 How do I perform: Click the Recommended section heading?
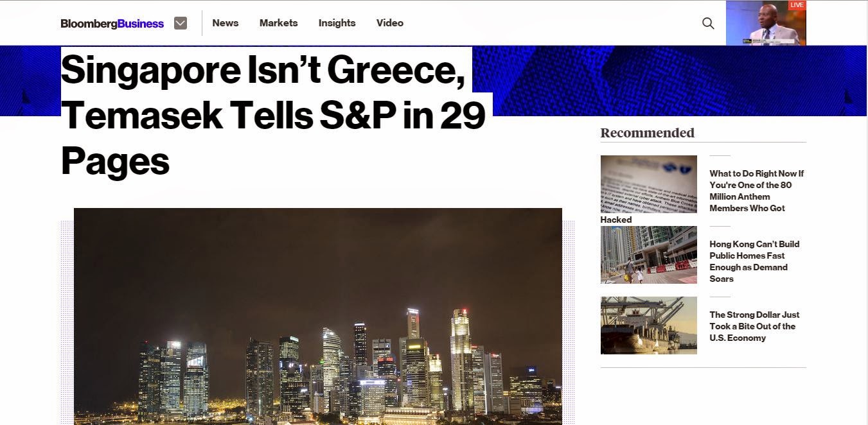(x=648, y=133)
